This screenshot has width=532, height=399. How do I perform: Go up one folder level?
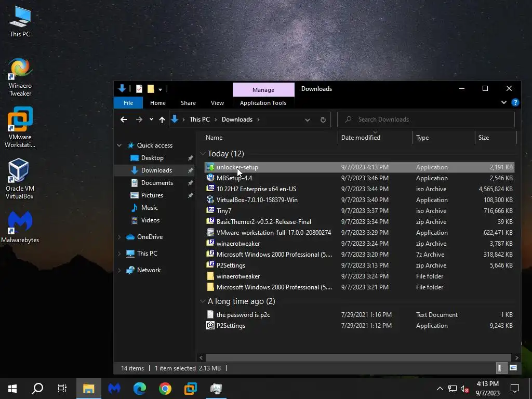click(x=162, y=119)
